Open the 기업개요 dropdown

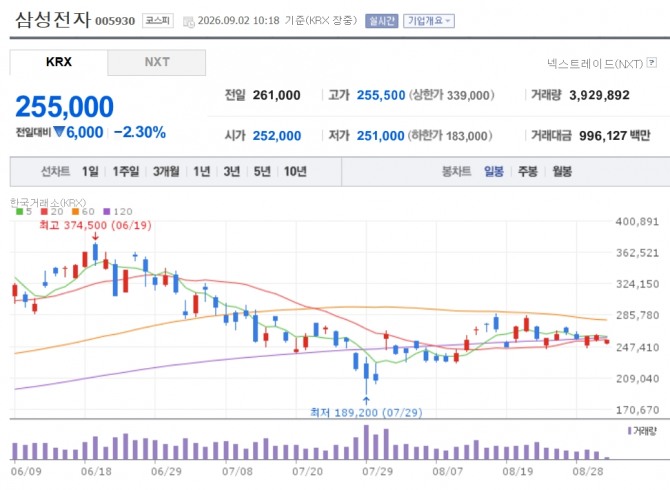click(429, 21)
